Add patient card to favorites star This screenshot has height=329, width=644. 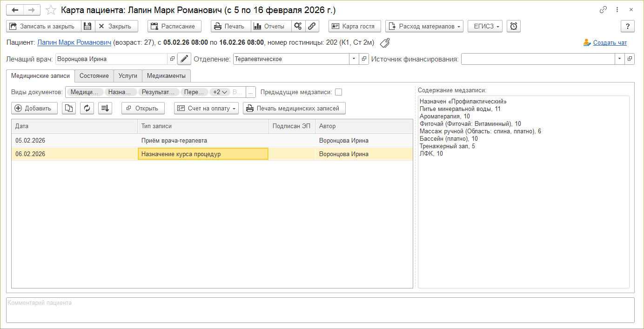pos(51,10)
